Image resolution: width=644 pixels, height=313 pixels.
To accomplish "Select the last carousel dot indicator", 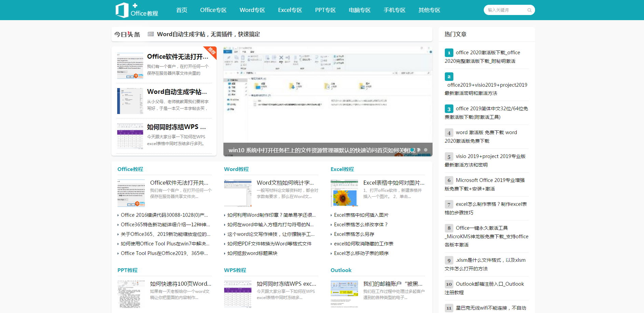I will [x=426, y=150].
